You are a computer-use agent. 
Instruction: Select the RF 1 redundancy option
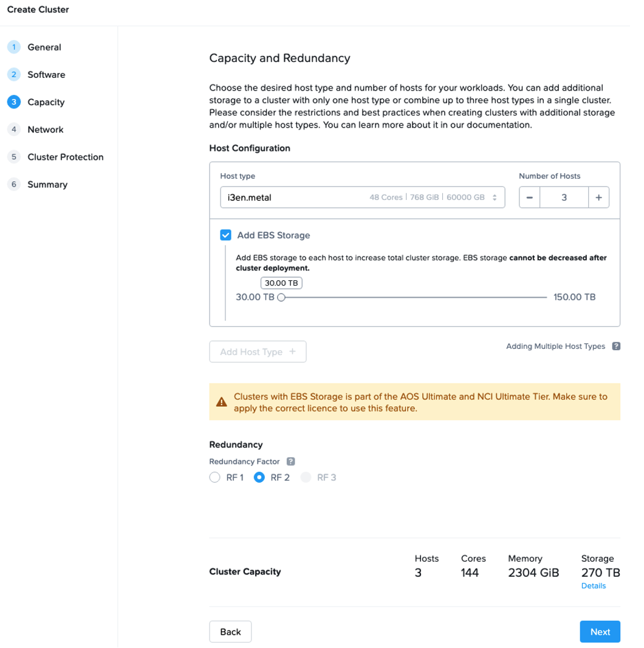coord(215,477)
